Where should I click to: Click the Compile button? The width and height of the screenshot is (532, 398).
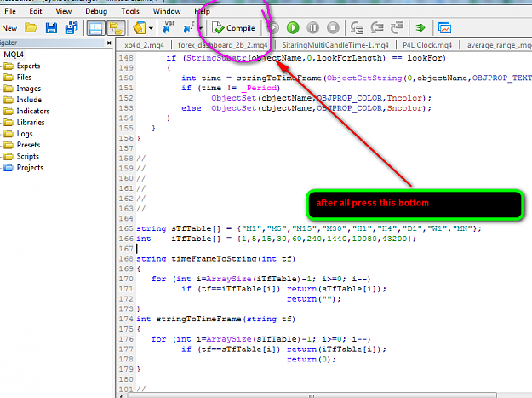pyautogui.click(x=233, y=28)
